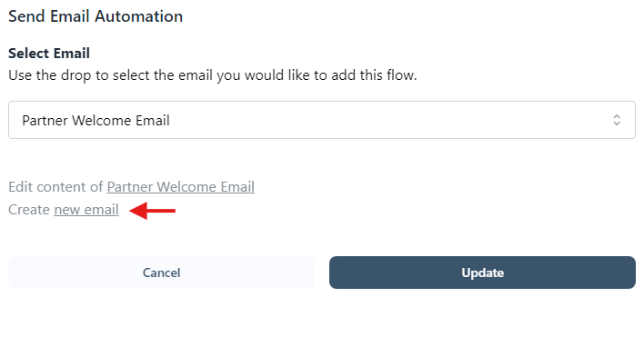Toggle the email list using the chevron arrows
This screenshot has height=337, width=644.
click(x=616, y=120)
